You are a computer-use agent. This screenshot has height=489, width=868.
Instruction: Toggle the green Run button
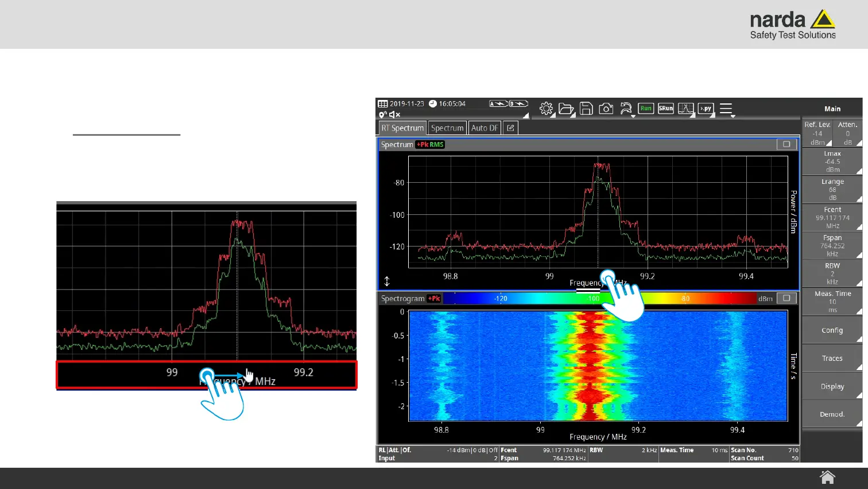click(x=646, y=108)
